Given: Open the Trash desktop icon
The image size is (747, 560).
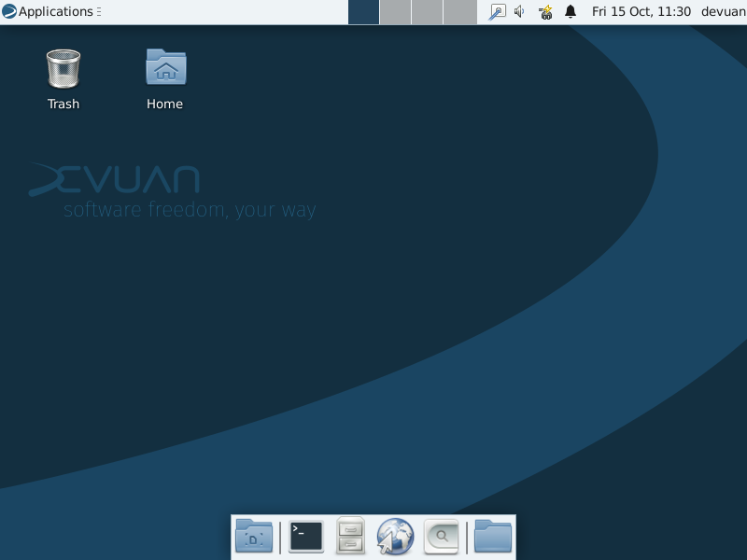Looking at the screenshot, I should point(63,79).
